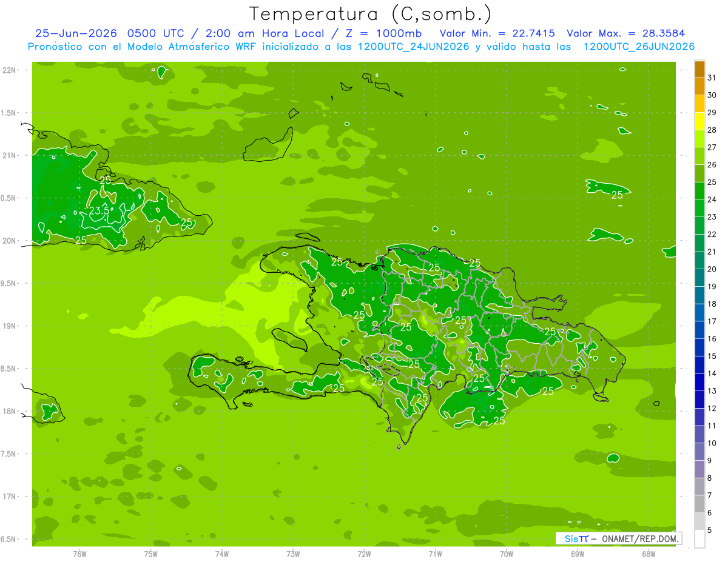
Task: Pick the legend color band between 12 and 13
Action: [699, 400]
